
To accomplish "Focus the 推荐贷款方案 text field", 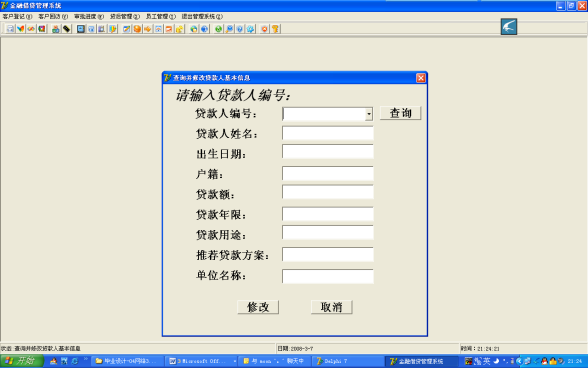I will [328, 255].
